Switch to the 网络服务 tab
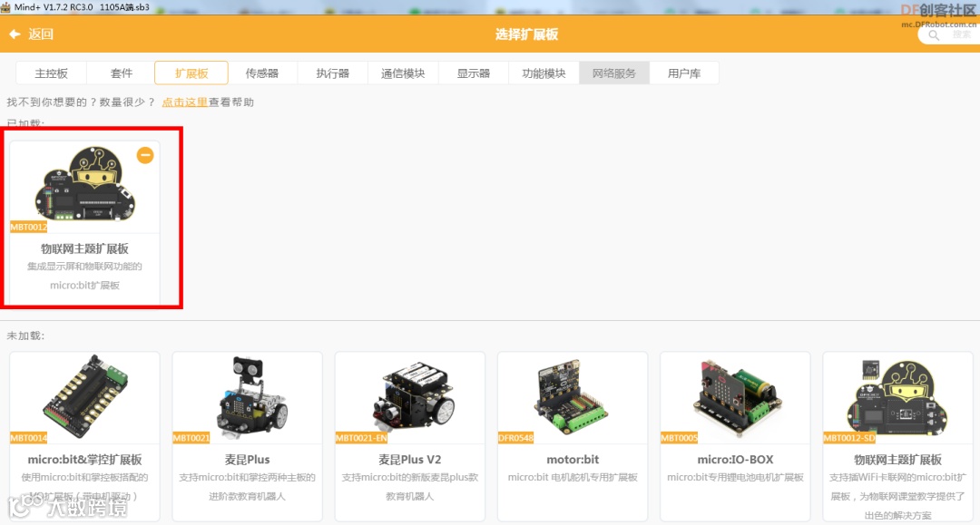Screen dimensions: 980x525 pyautogui.click(x=614, y=73)
